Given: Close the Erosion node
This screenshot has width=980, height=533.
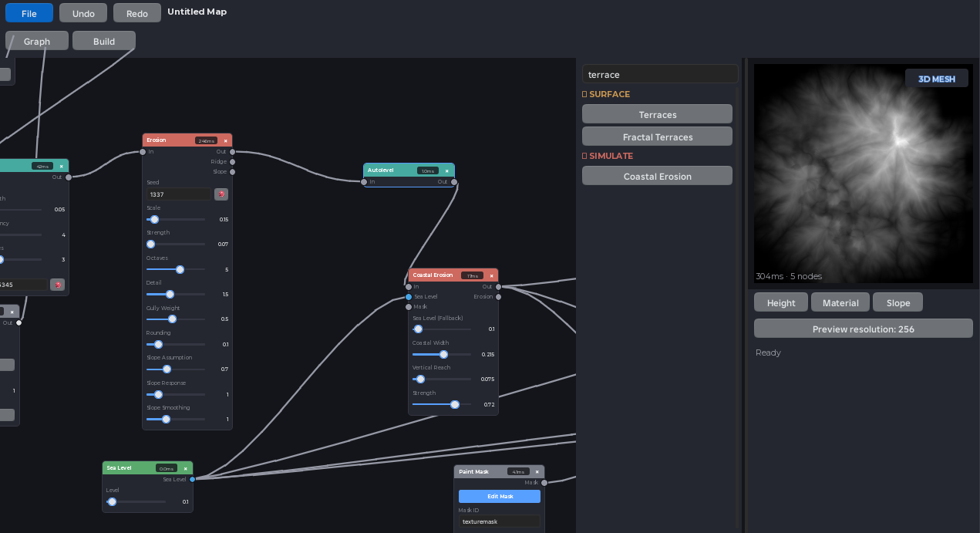Looking at the screenshot, I should (226, 140).
